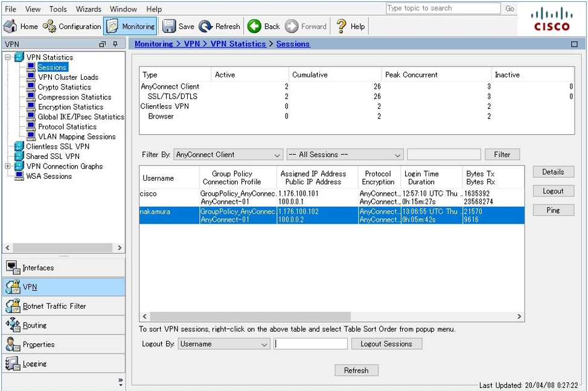The image size is (588, 391).
Task: Open Compression Statistics tree item
Action: pos(74,97)
